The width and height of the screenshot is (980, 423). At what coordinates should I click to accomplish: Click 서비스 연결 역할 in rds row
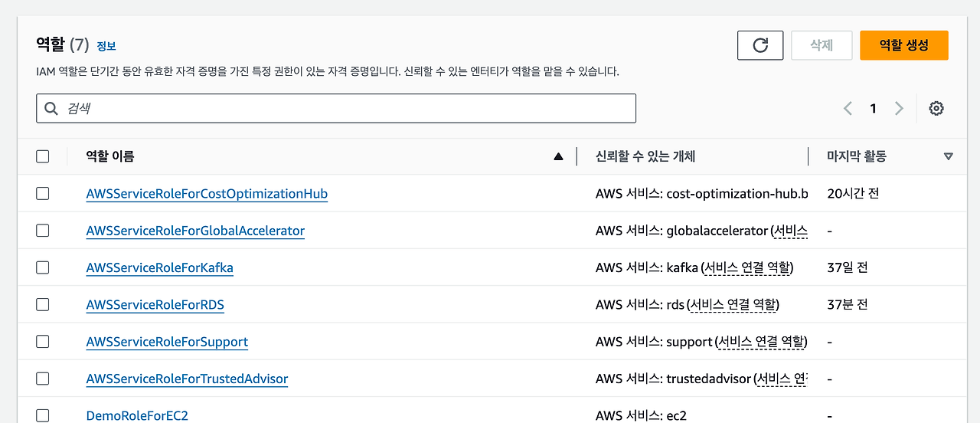pyautogui.click(x=733, y=304)
